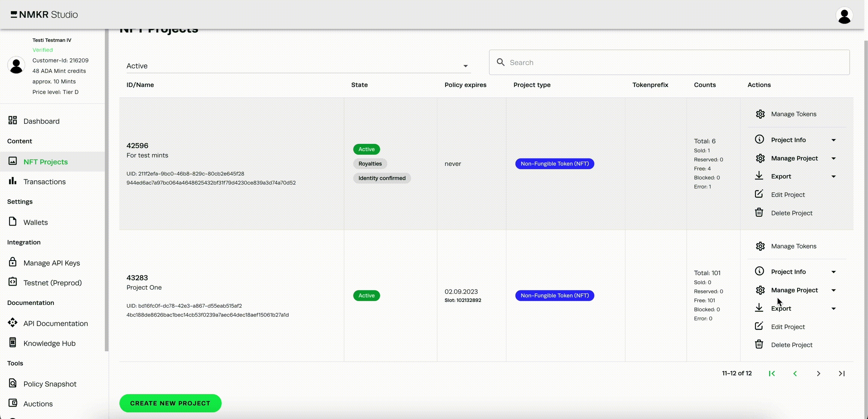Open Wallets settings page
This screenshot has height=419, width=868.
[x=35, y=222]
